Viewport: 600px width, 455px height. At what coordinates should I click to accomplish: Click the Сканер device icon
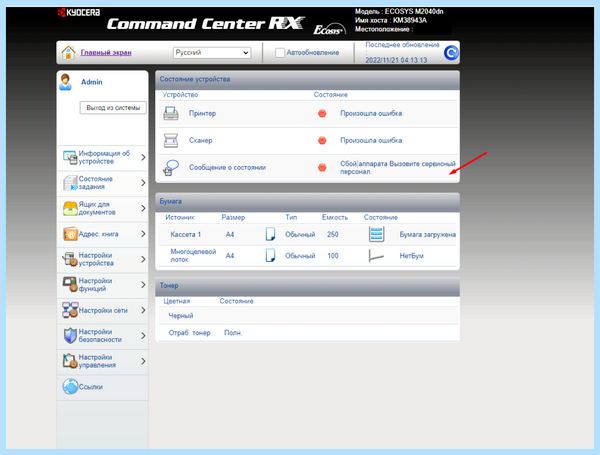171,140
